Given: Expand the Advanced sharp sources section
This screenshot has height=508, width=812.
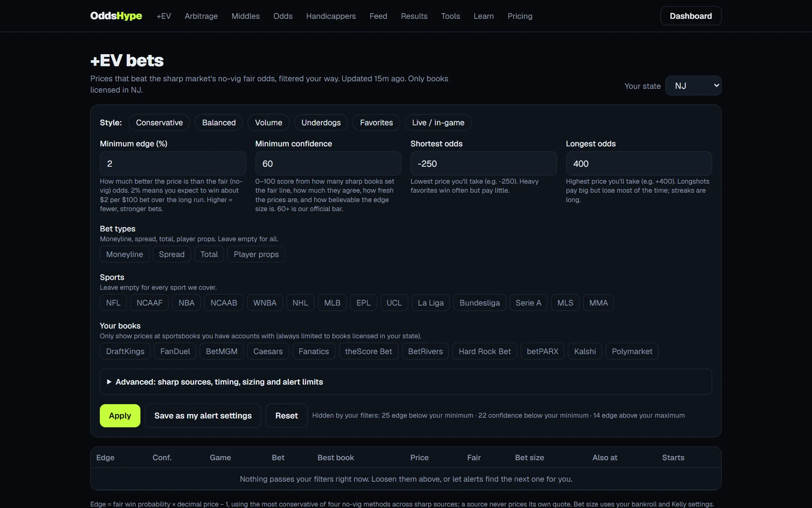Looking at the screenshot, I should 406,382.
